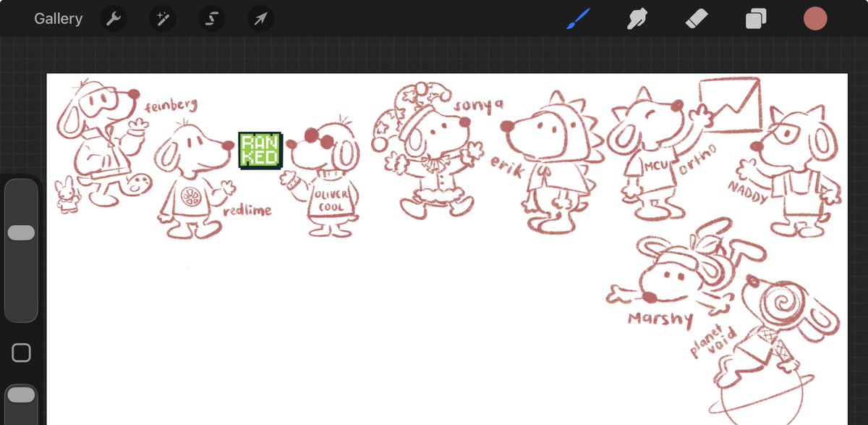
Task: Open the Layers panel
Action: (x=756, y=19)
